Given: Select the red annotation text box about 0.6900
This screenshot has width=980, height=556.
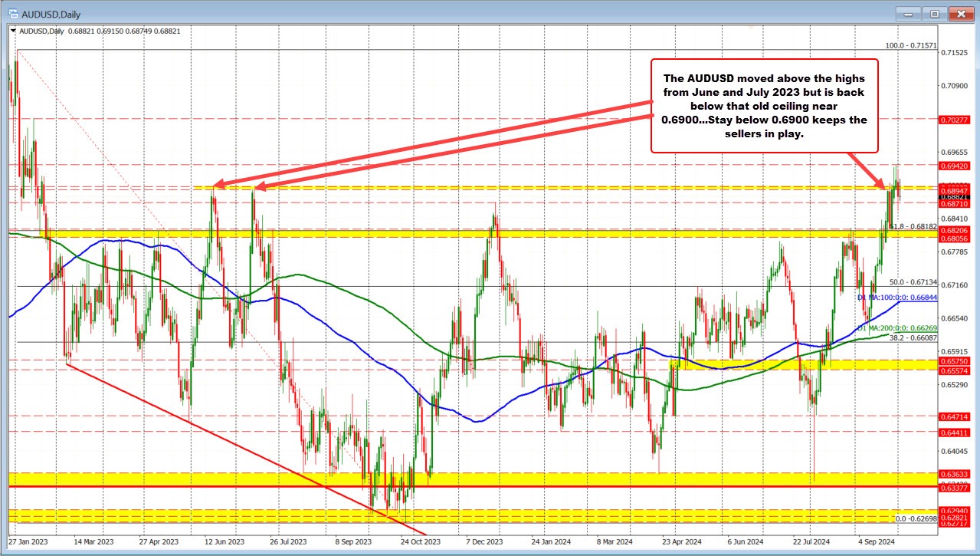Looking at the screenshot, I should pos(764,105).
